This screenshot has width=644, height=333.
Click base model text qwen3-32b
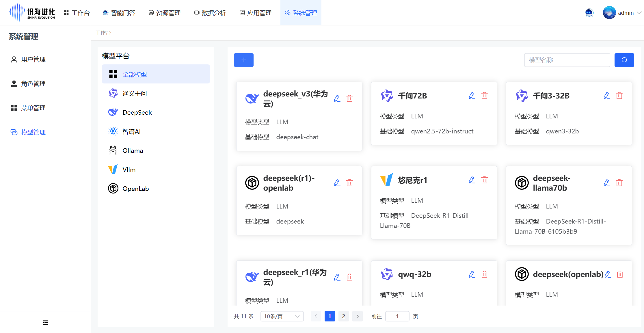[562, 131]
